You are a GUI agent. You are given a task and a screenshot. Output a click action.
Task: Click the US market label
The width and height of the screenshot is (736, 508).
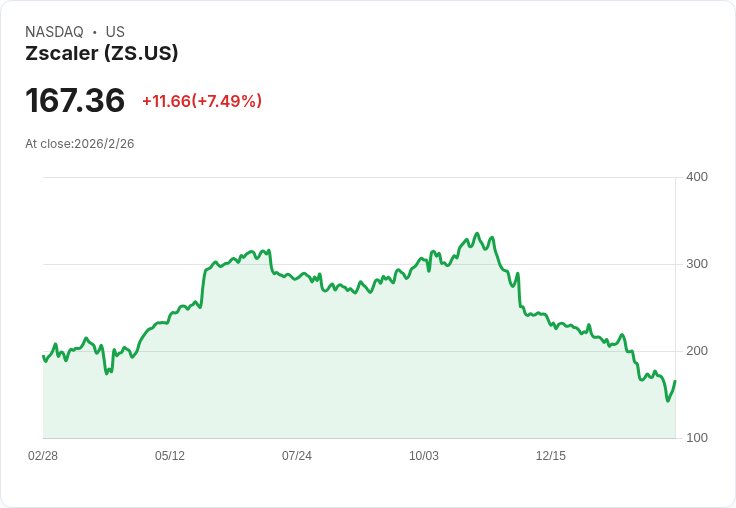click(x=115, y=32)
